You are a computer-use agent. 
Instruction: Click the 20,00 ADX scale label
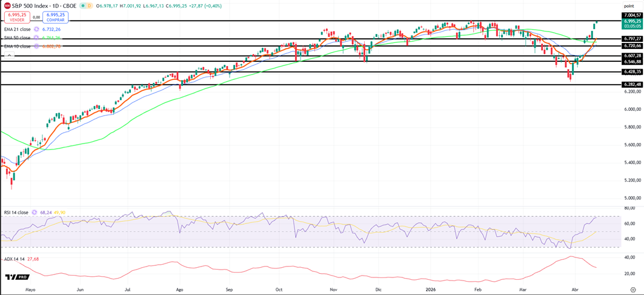pos(629,274)
